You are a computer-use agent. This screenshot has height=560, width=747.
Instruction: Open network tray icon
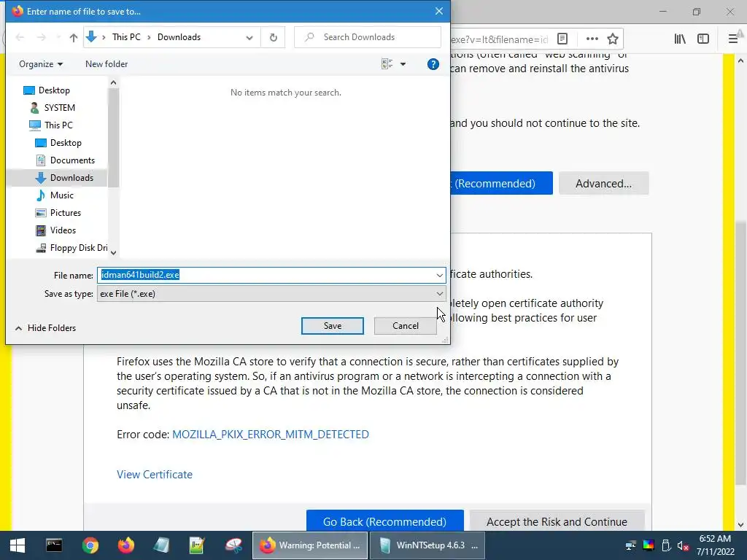pos(631,545)
